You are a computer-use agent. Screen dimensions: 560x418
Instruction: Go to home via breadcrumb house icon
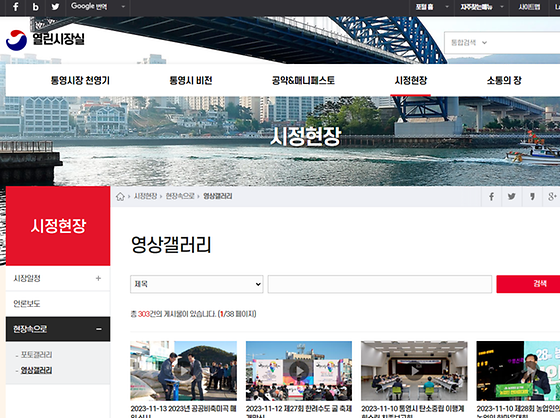coord(120,196)
